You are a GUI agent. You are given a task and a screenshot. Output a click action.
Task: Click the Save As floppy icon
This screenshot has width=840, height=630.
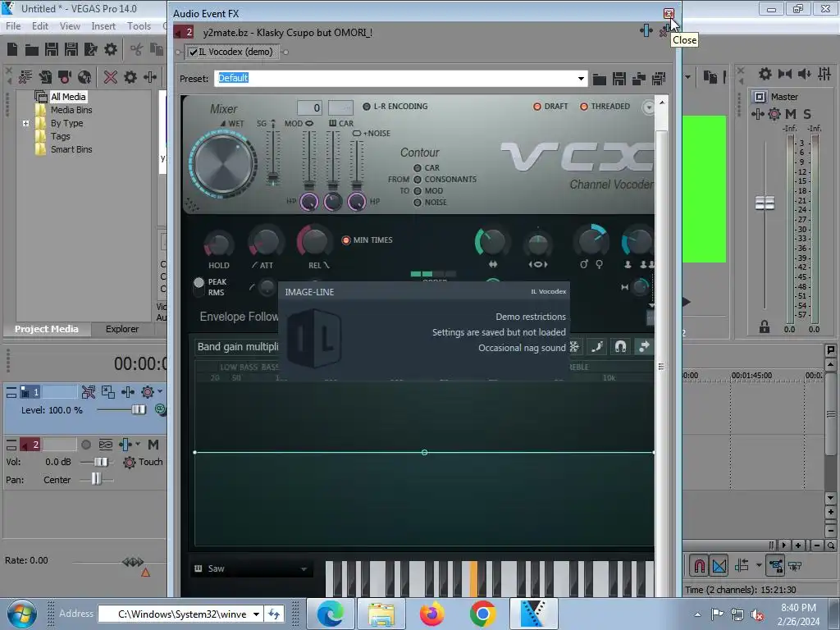pos(71,50)
